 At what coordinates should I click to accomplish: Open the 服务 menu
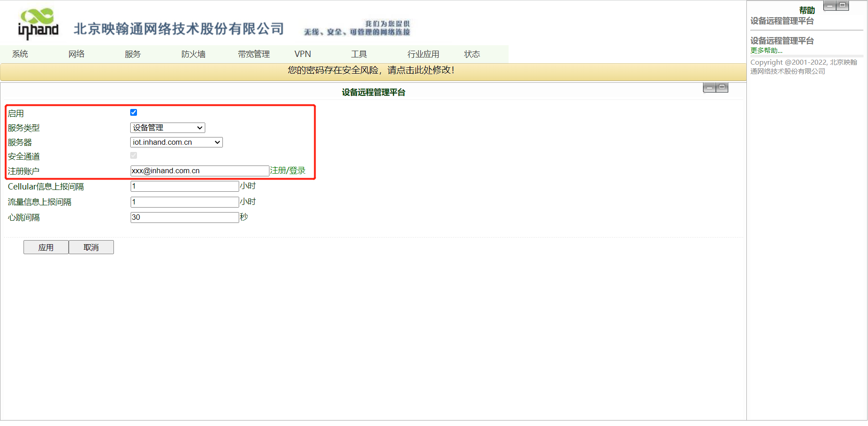133,54
